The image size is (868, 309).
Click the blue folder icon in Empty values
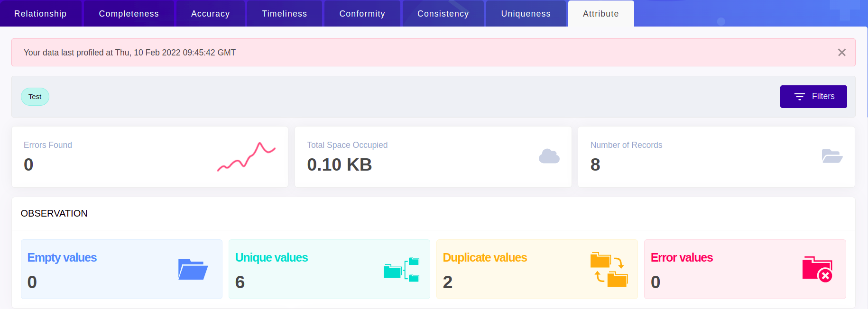coord(193,269)
